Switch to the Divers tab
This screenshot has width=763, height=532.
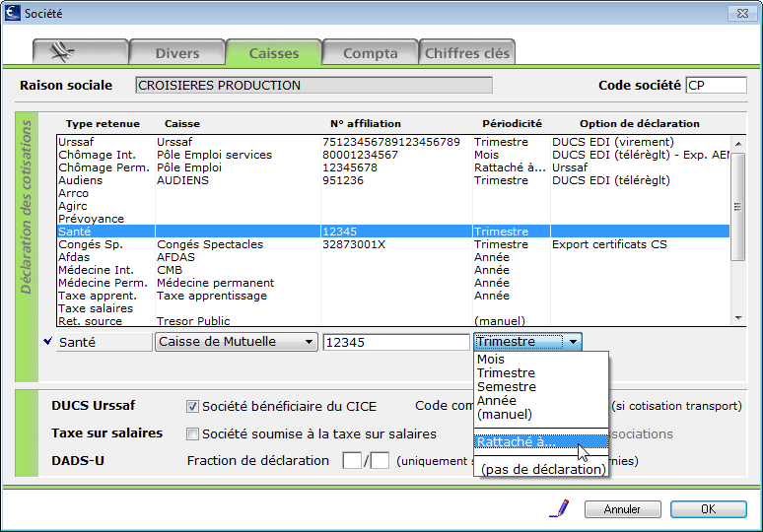click(x=177, y=52)
